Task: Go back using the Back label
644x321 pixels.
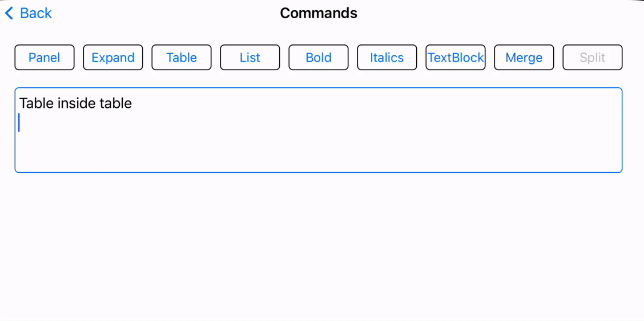Action: tap(36, 13)
